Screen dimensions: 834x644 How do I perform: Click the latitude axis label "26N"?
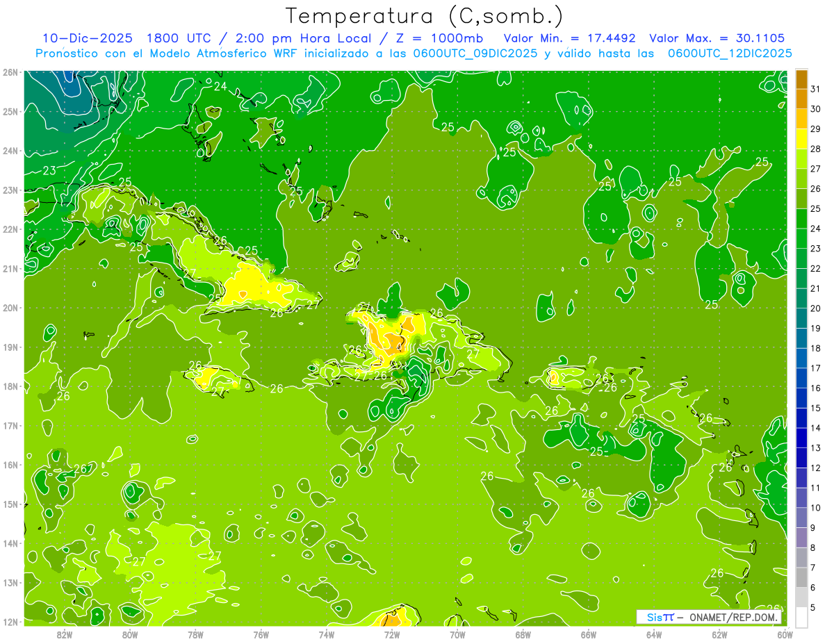pos(10,72)
